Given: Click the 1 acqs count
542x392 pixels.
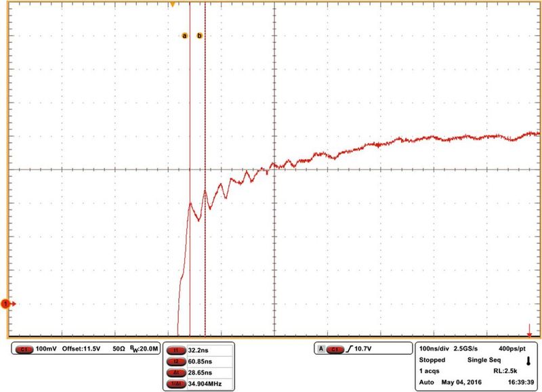Looking at the screenshot, I should 429,371.
